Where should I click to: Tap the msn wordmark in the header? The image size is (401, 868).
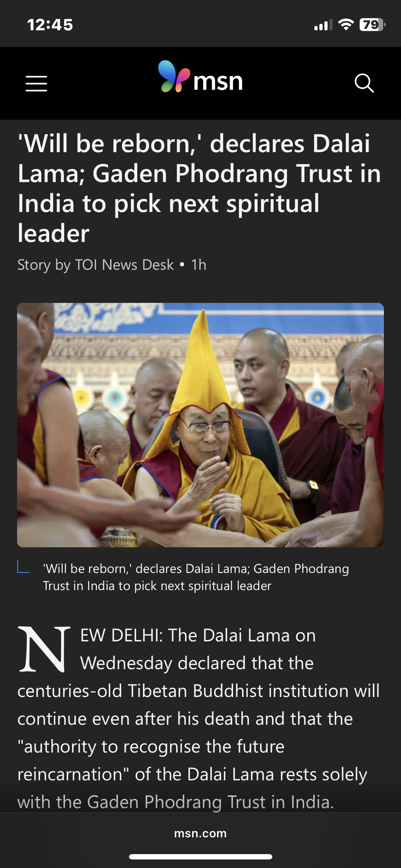[218, 82]
